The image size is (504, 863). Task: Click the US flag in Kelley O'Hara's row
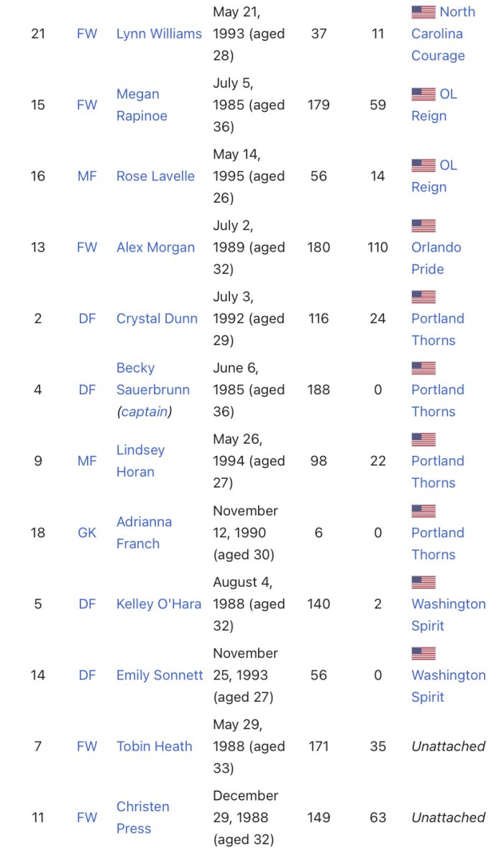pyautogui.click(x=423, y=583)
